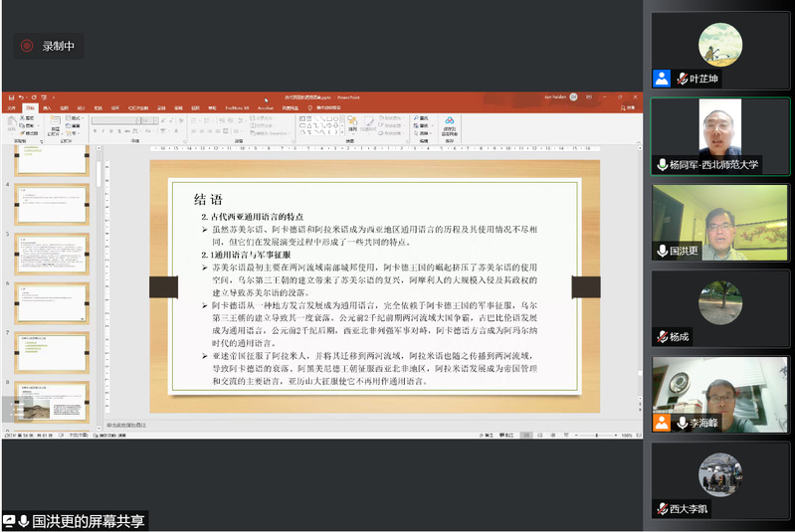This screenshot has height=532, width=795.
Task: Click the Undo arrow in title bar
Action: coord(19,97)
